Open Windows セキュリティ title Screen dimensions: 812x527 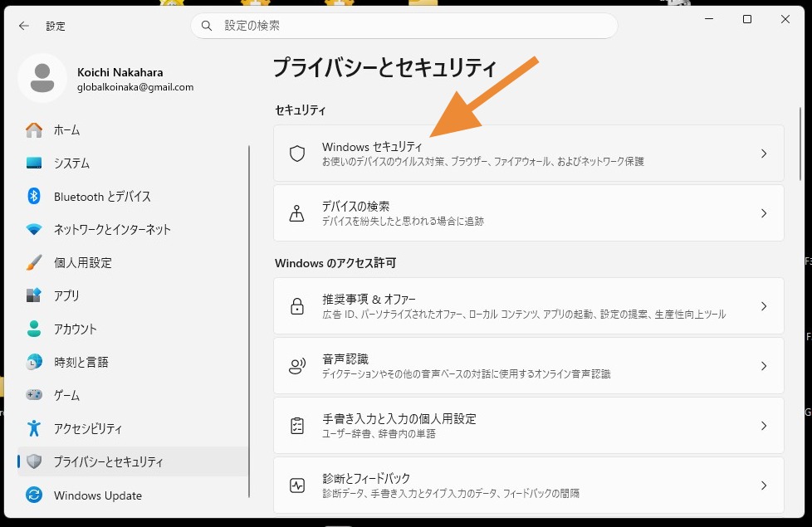372,147
